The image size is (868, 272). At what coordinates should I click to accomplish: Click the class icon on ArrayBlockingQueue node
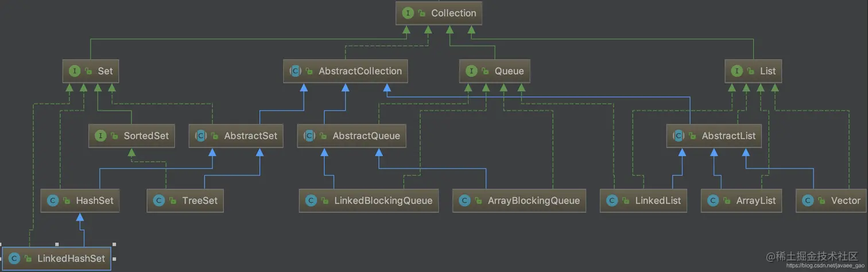tap(464, 201)
